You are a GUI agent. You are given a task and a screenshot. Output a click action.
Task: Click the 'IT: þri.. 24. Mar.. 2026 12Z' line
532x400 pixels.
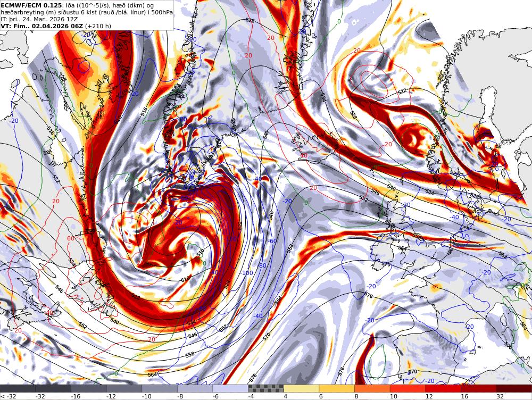(x=39, y=19)
